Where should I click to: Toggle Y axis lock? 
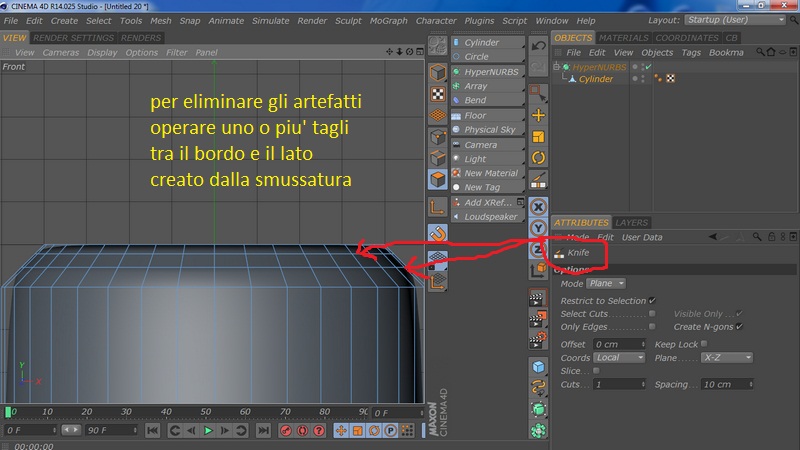(x=538, y=228)
